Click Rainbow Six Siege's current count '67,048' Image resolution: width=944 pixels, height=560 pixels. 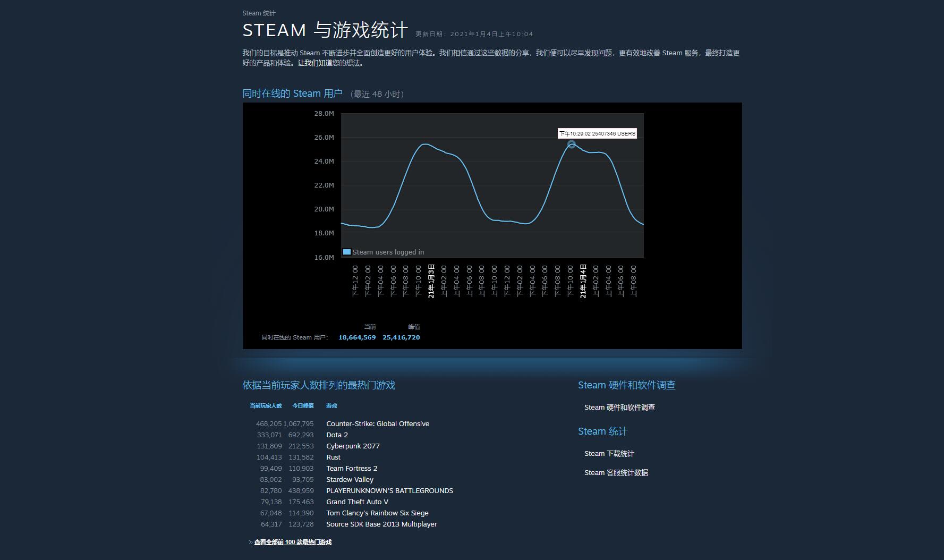[271, 513]
